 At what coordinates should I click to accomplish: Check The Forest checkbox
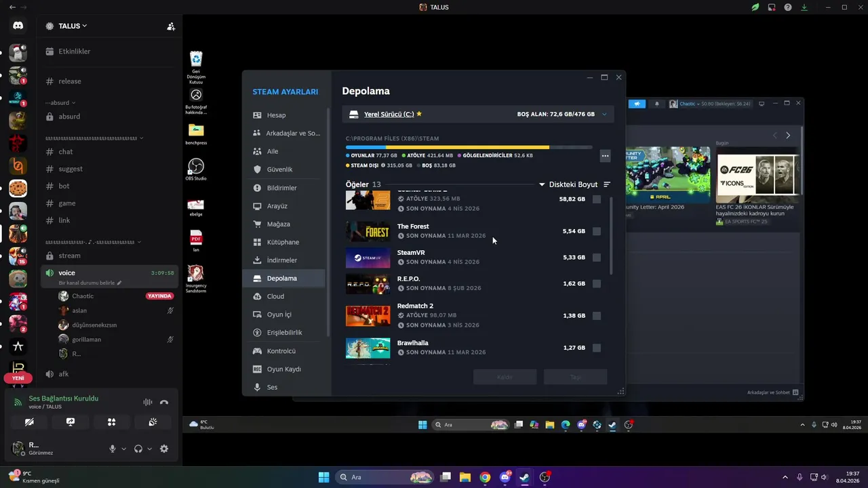(x=597, y=231)
